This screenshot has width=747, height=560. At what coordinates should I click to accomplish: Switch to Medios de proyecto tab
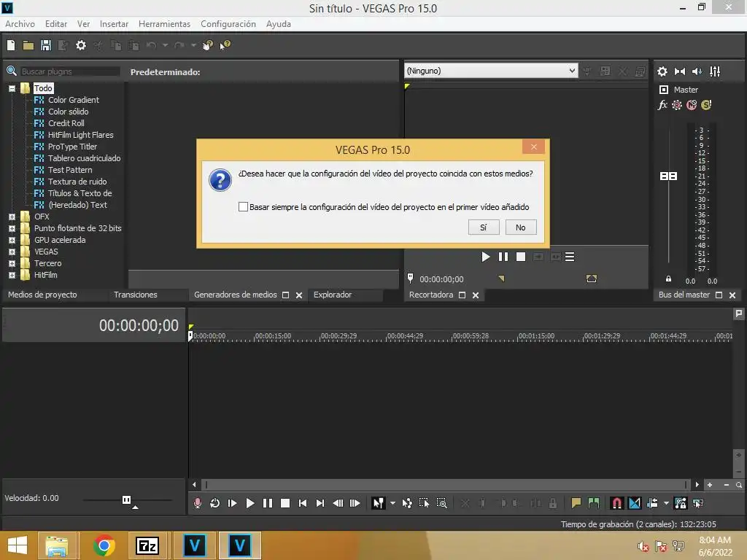(x=42, y=295)
